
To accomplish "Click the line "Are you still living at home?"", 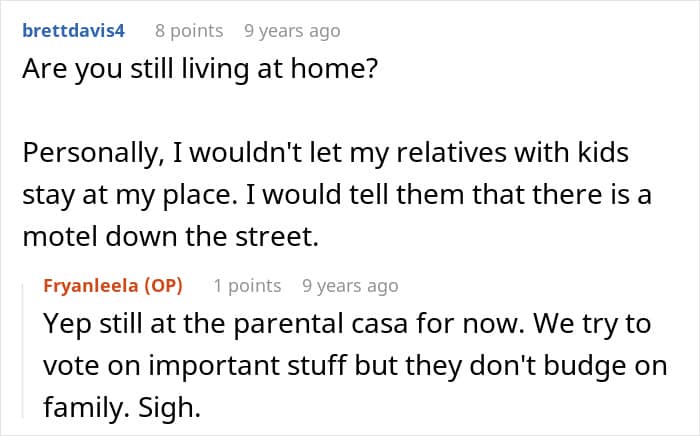I will pos(200,69).
